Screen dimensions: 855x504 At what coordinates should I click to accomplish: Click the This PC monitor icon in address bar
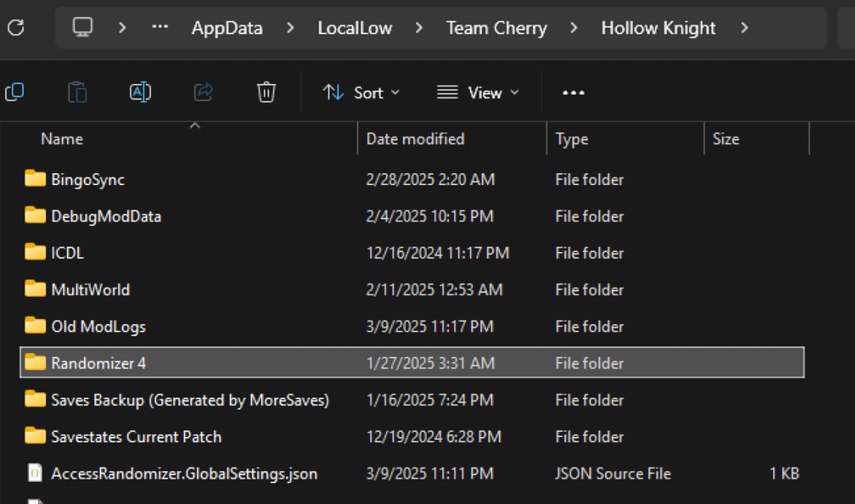point(82,27)
